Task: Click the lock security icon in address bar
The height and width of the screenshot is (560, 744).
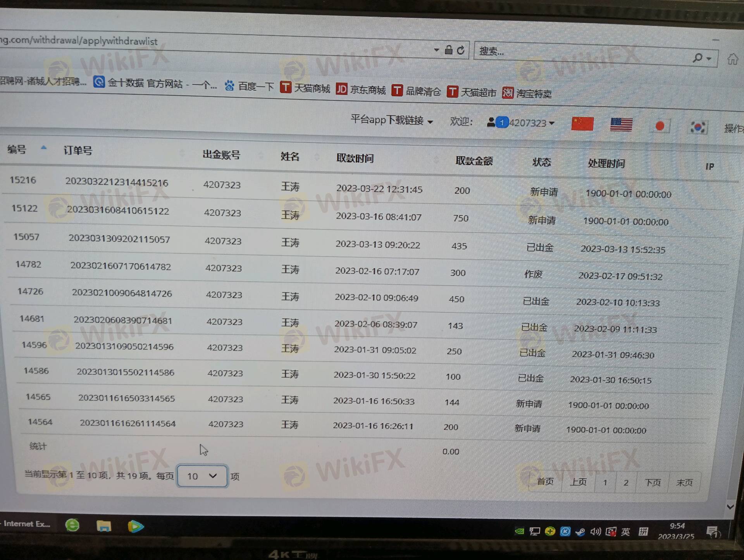Action: 448,50
